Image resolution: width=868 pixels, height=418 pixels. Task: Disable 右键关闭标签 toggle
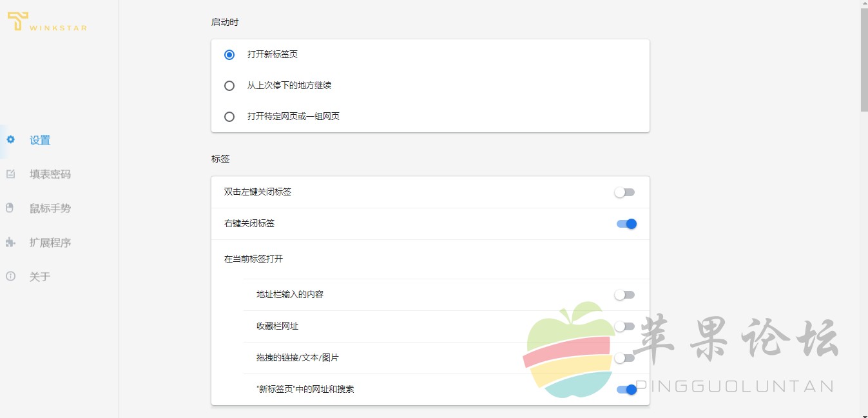tap(626, 224)
